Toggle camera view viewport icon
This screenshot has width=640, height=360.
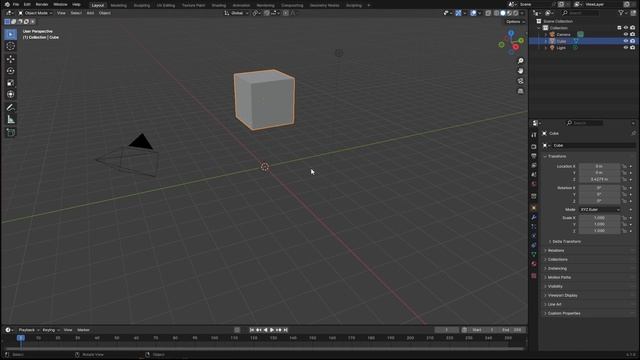click(520, 81)
